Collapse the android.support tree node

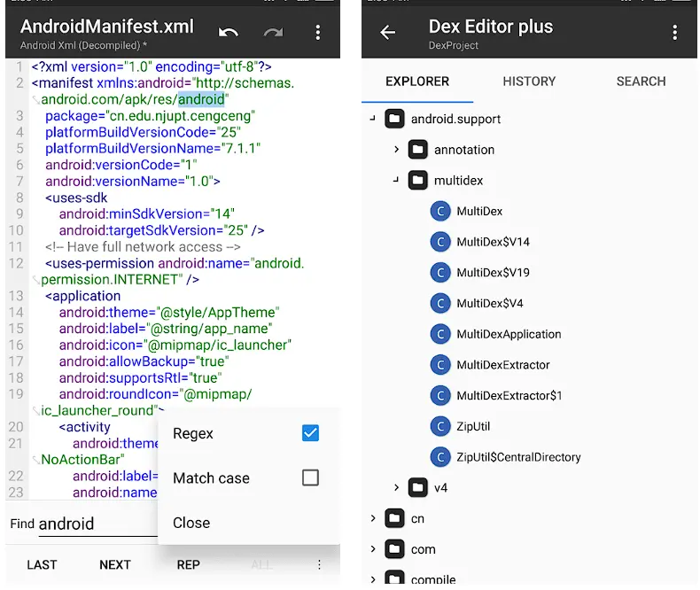pyautogui.click(x=373, y=119)
